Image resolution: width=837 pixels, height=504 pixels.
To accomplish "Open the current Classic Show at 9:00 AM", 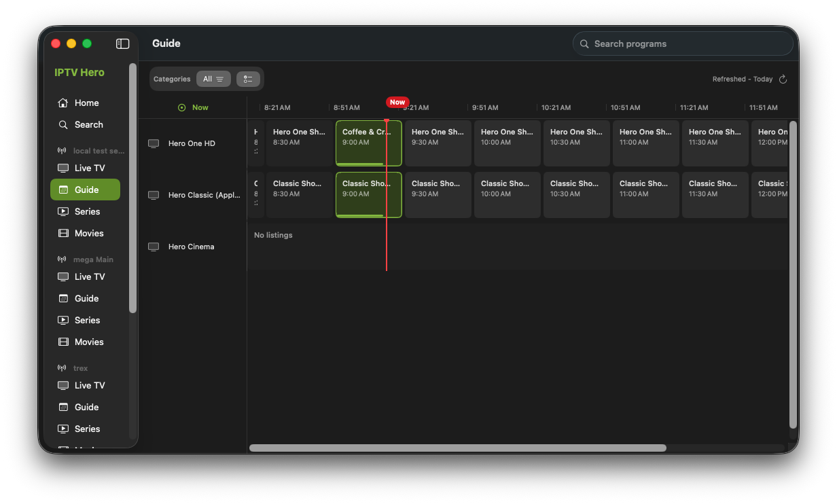I will pyautogui.click(x=369, y=195).
